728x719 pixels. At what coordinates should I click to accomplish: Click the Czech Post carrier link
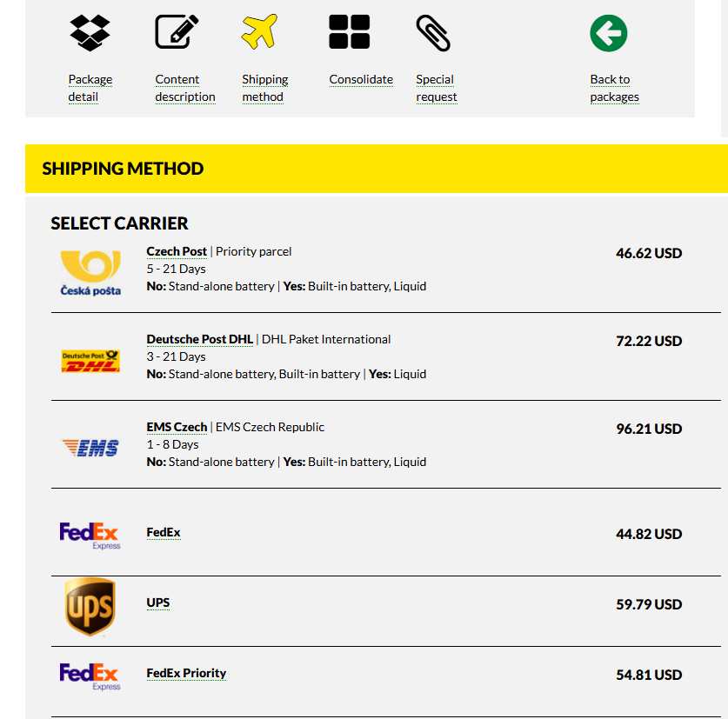tap(177, 251)
